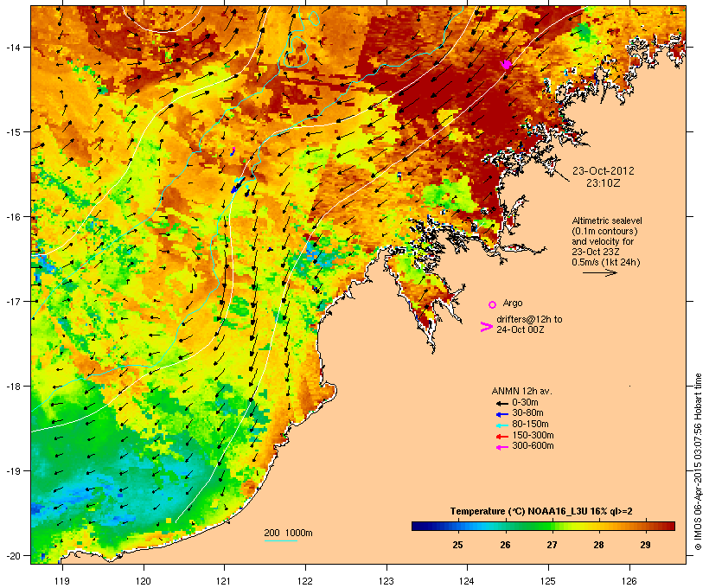Click the longitude label '126'
709x588 pixels.
point(629,581)
